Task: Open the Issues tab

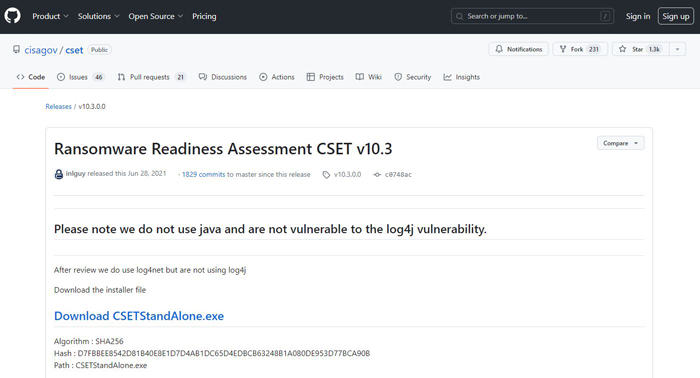Action: click(81, 77)
